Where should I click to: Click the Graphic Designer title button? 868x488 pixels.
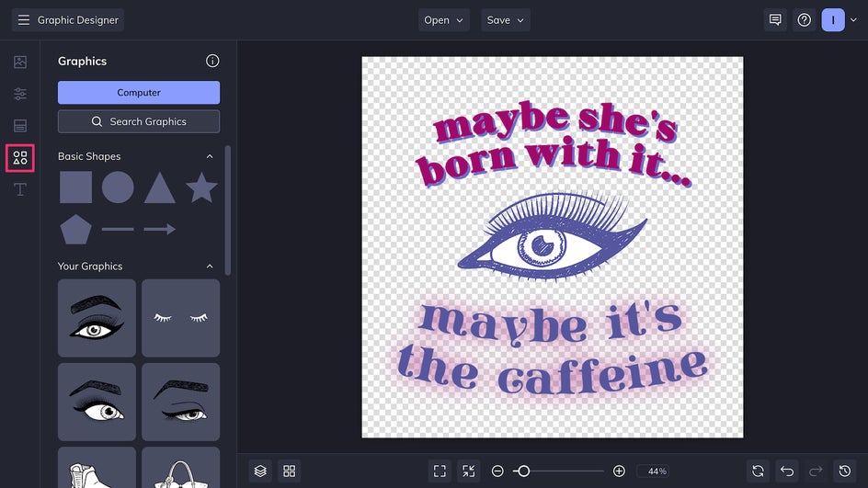pyautogui.click(x=67, y=20)
